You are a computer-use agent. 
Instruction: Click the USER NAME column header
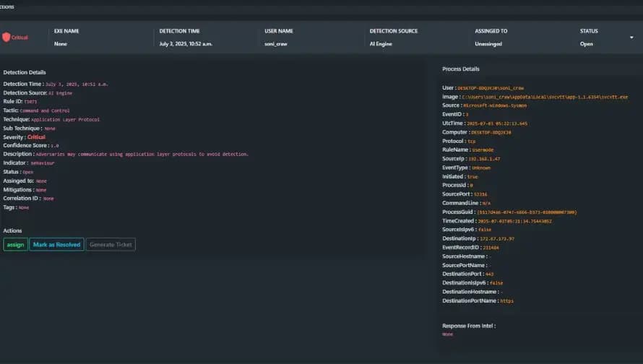click(x=279, y=31)
